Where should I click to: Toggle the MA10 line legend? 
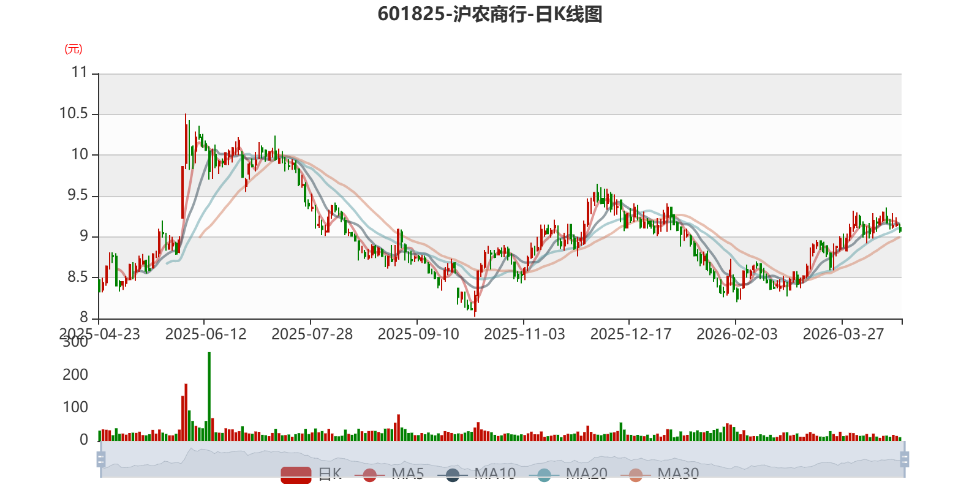point(477,475)
